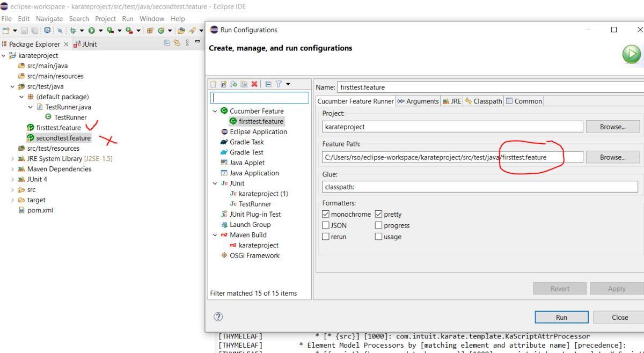The image size is (644, 353).
Task: Switch to the JRE tab
Action: (x=452, y=101)
